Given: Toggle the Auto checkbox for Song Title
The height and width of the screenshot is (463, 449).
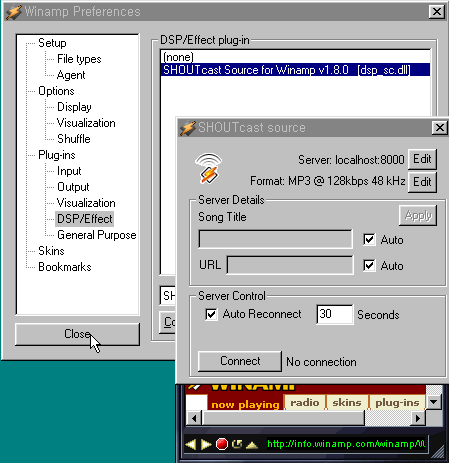Looking at the screenshot, I should tap(369, 240).
